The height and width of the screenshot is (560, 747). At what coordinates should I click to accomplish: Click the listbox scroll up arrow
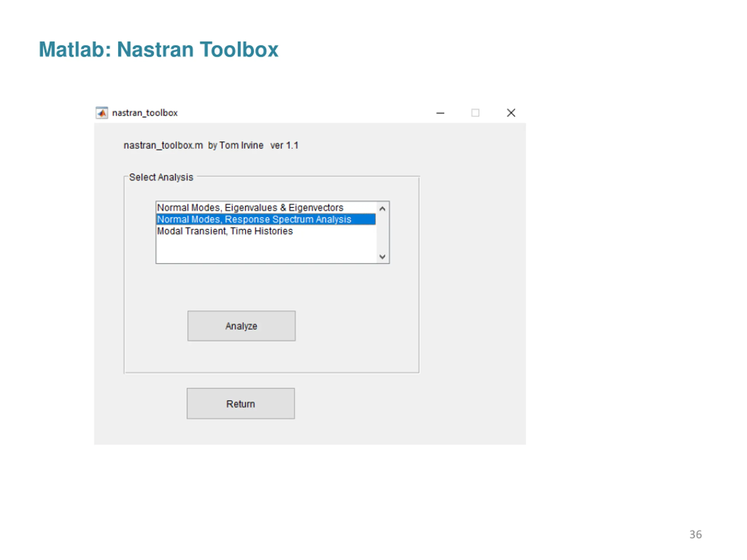click(382, 209)
